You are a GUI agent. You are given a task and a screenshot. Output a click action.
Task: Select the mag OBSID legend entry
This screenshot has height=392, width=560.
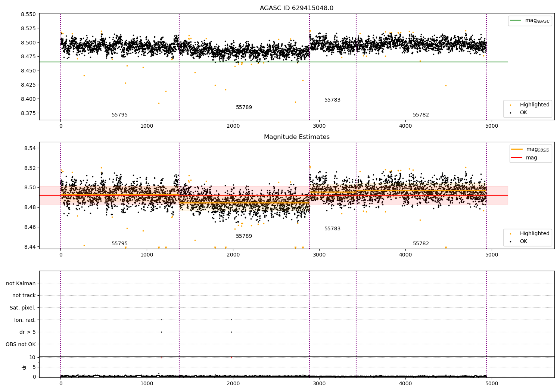click(531, 149)
